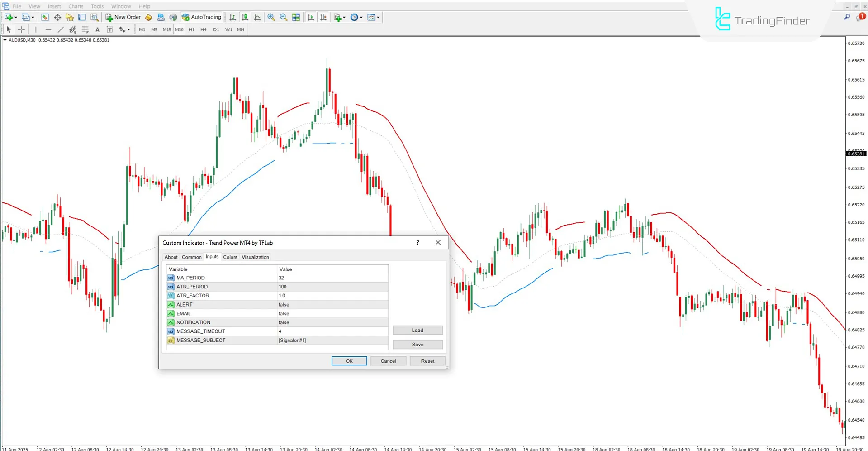Open the Charts menu
This screenshot has height=451, width=868.
[76, 6]
